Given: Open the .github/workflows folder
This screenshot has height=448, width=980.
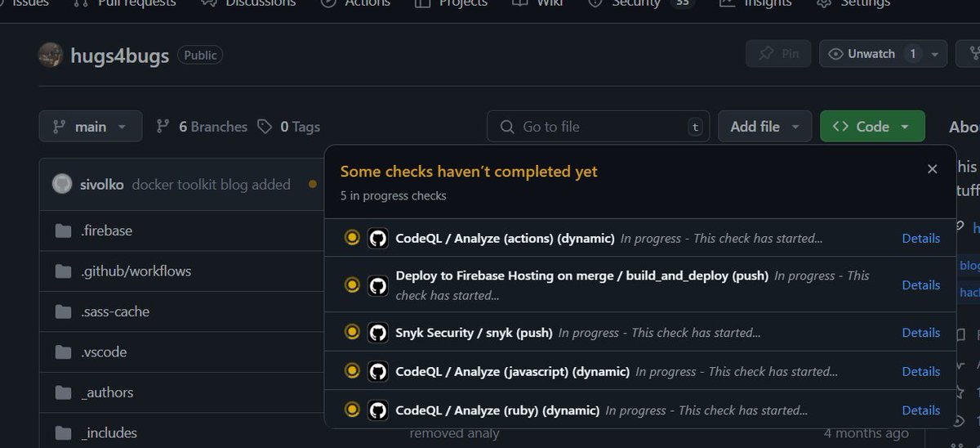Looking at the screenshot, I should pyautogui.click(x=136, y=271).
